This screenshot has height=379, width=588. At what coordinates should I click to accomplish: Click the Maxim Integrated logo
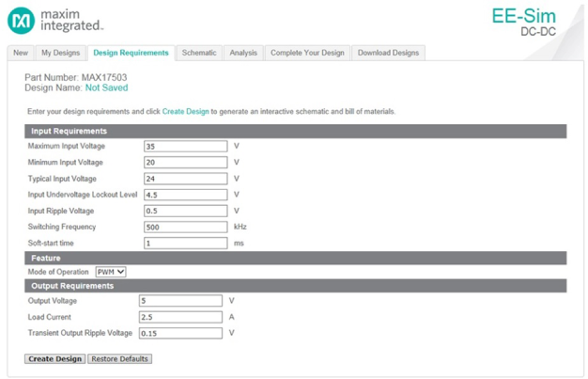pyautogui.click(x=55, y=21)
